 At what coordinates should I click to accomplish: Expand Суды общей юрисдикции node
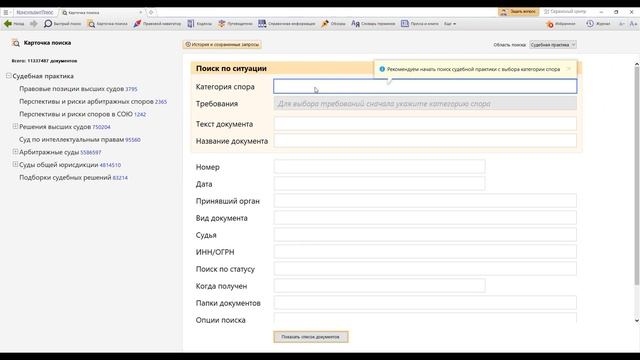15,164
